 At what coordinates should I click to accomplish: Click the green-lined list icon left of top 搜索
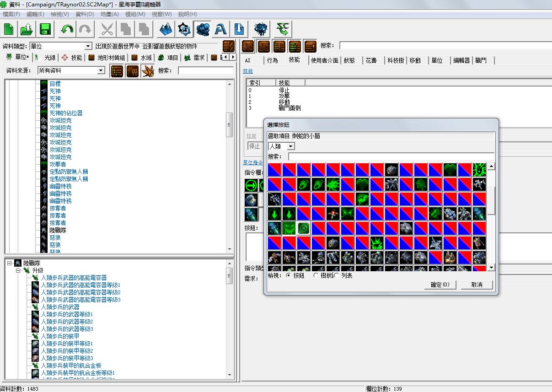click(x=295, y=46)
